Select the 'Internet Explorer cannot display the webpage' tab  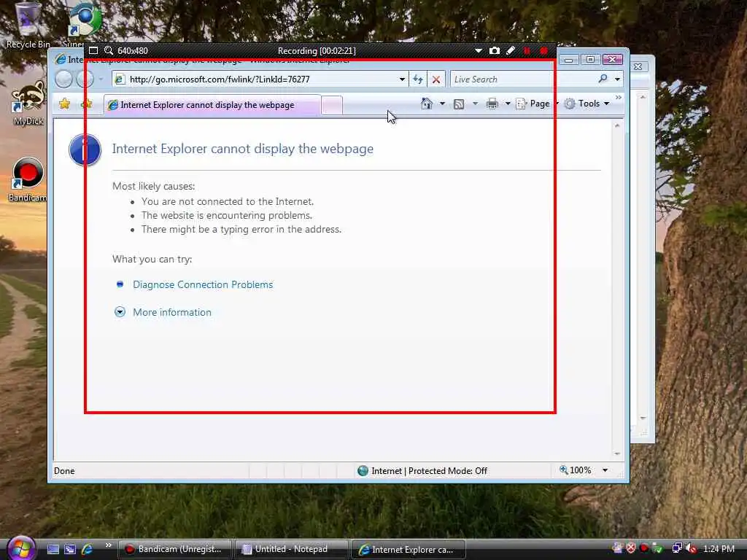[x=212, y=105]
